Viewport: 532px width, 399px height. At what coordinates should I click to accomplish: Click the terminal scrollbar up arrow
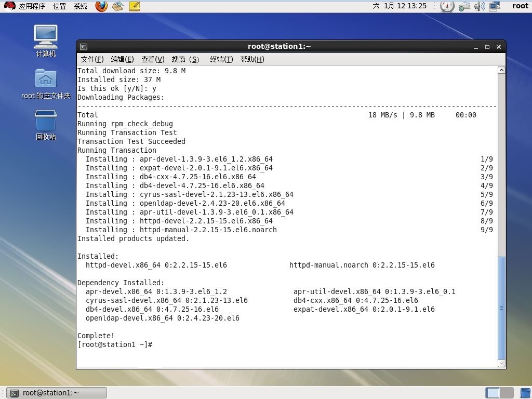[501, 70]
